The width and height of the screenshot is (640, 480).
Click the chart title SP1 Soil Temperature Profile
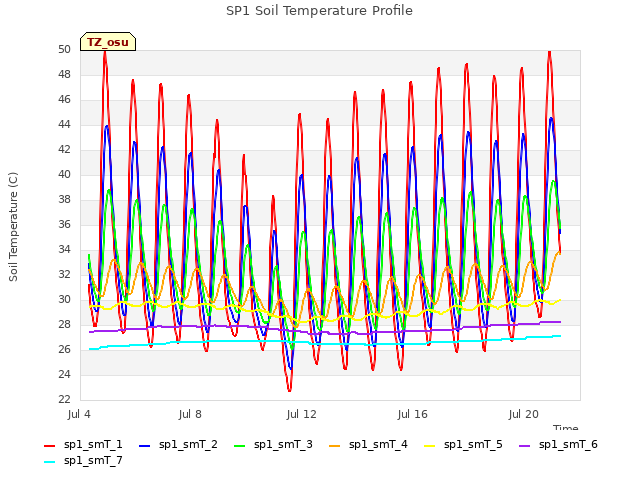(319, 11)
